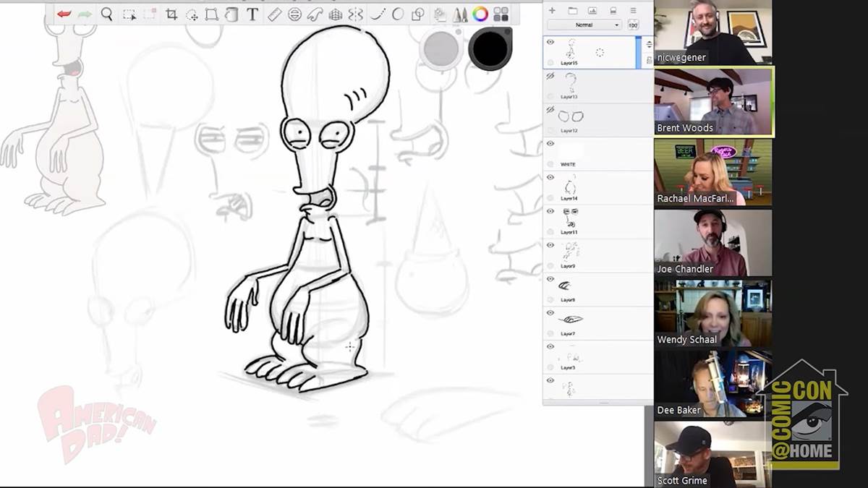
Task: Open the Color Wheel editor
Action: [x=480, y=14]
